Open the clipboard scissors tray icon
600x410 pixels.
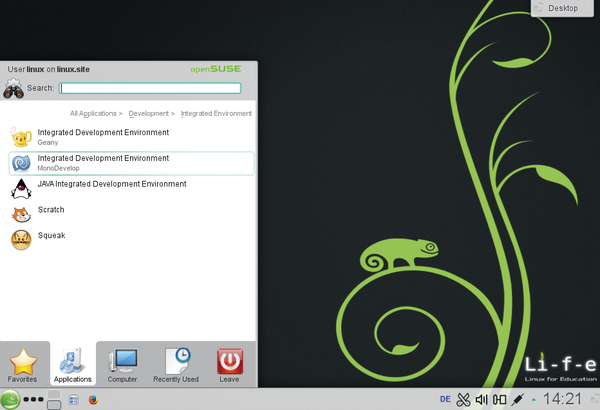(x=463, y=400)
